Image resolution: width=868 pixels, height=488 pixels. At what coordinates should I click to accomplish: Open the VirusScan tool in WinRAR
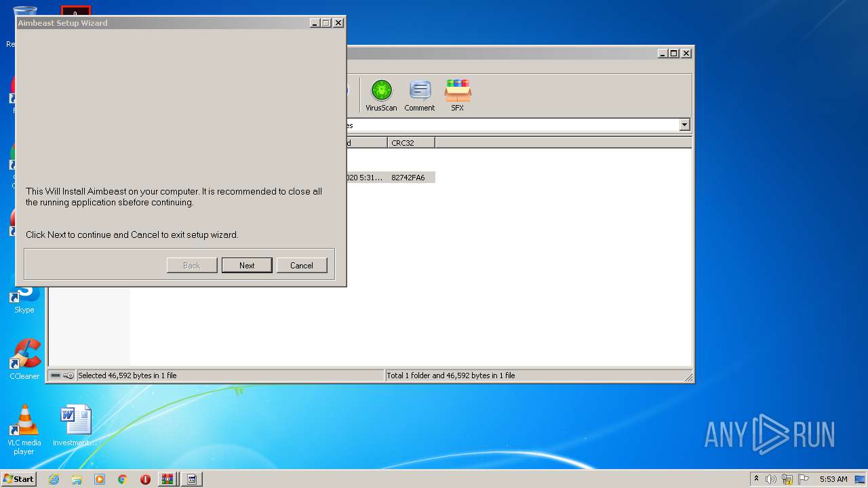(x=381, y=95)
